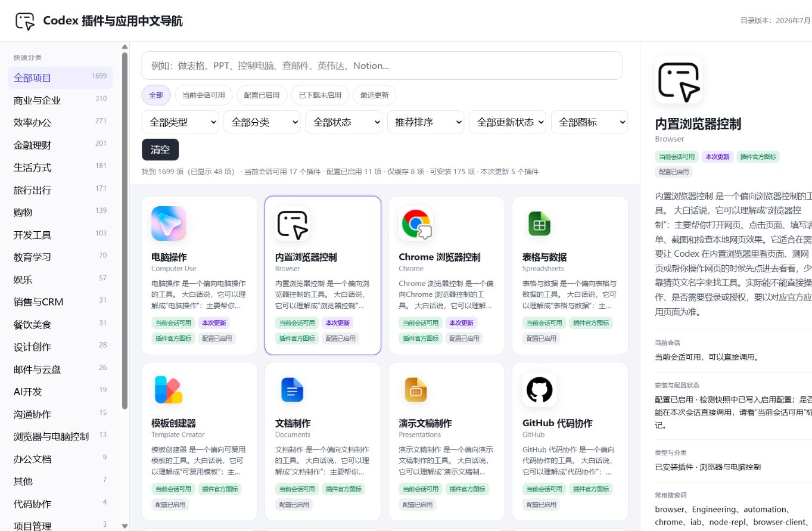Viewport: 812px width, 531px height.
Task: Expand the 全部状态 dropdown
Action: tap(344, 122)
